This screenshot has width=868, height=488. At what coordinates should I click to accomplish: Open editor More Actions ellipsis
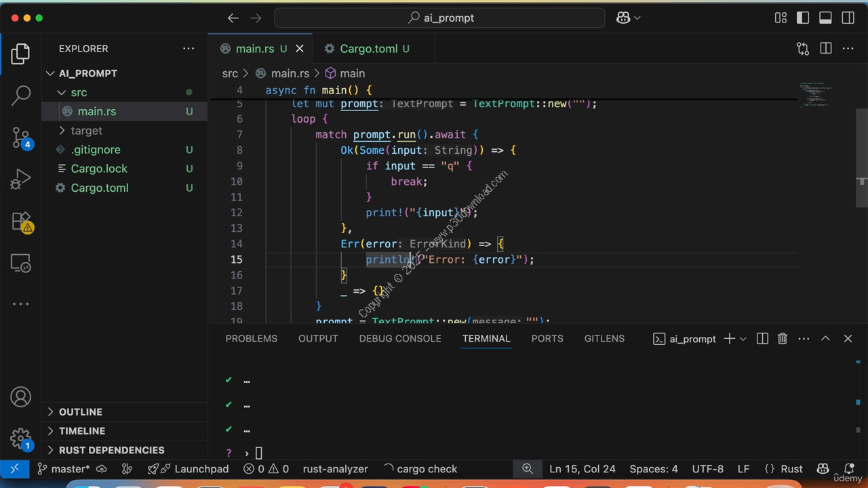click(848, 49)
